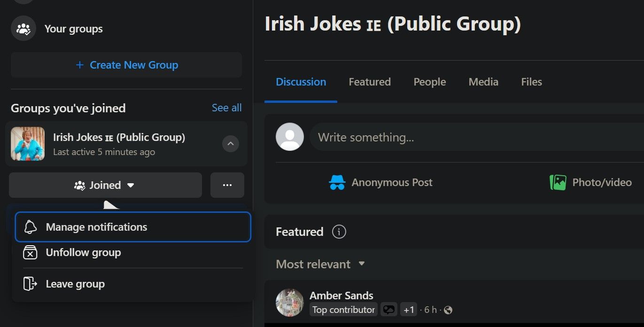Click the badge icon after Top contributor
This screenshot has height=327, width=644.
(388, 309)
